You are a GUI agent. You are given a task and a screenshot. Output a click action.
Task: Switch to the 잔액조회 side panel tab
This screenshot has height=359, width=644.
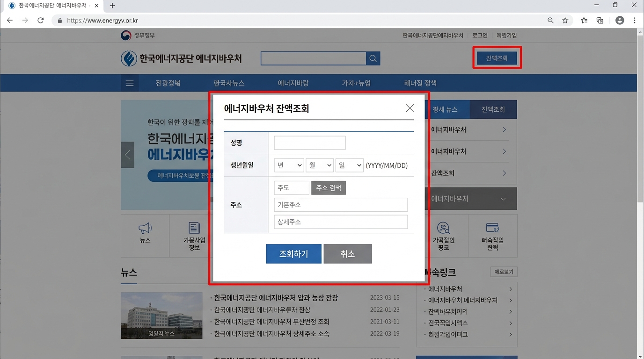(x=493, y=109)
